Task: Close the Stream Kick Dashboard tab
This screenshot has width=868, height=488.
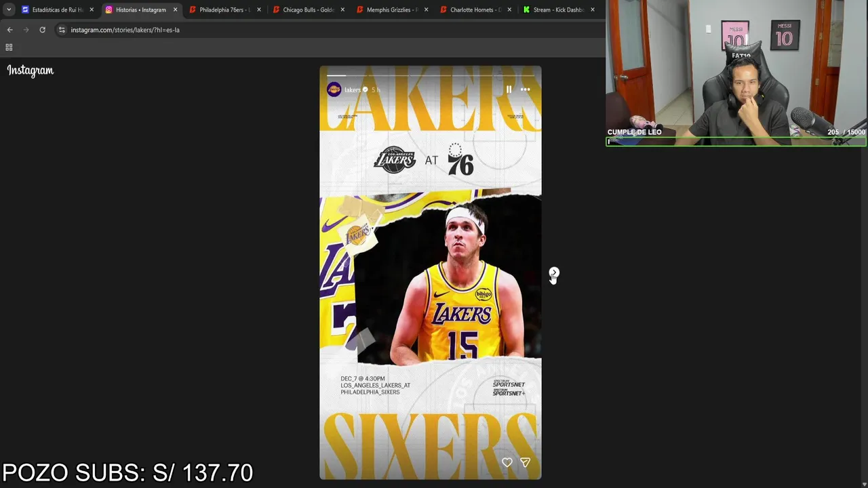Action: pyautogui.click(x=593, y=9)
